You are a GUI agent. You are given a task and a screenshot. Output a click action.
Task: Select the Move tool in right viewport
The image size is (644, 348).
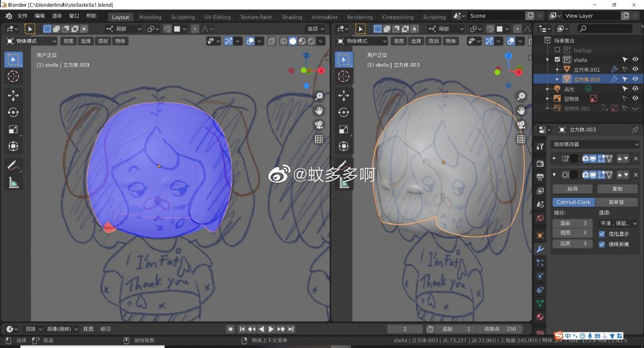344,95
